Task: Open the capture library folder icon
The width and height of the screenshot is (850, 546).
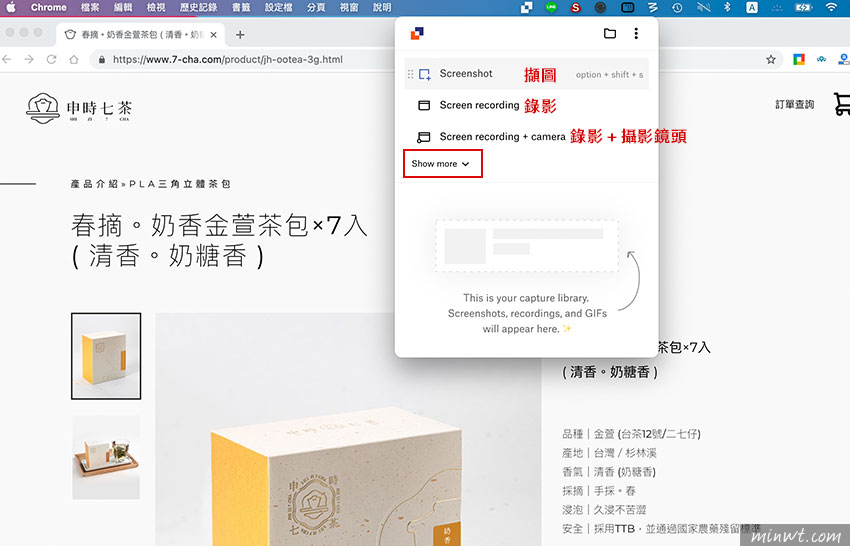Action: coord(610,34)
